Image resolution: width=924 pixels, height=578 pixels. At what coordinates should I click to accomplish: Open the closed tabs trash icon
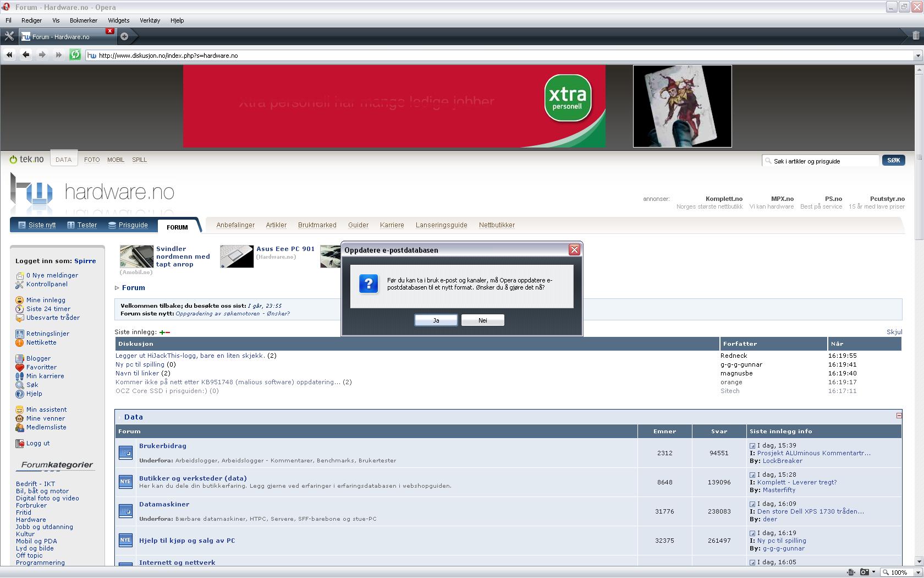(x=916, y=36)
